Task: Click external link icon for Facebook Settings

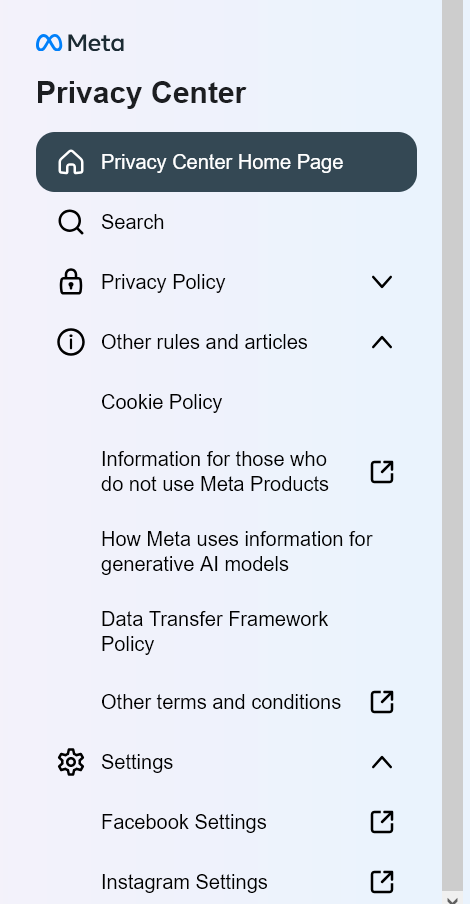Action: [x=382, y=822]
